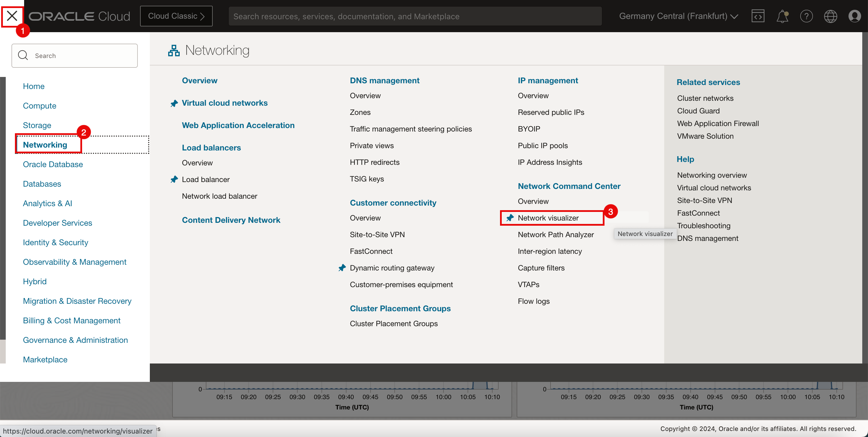Click the Networking breadcrumb icon at top
868x437 pixels.
click(x=173, y=50)
